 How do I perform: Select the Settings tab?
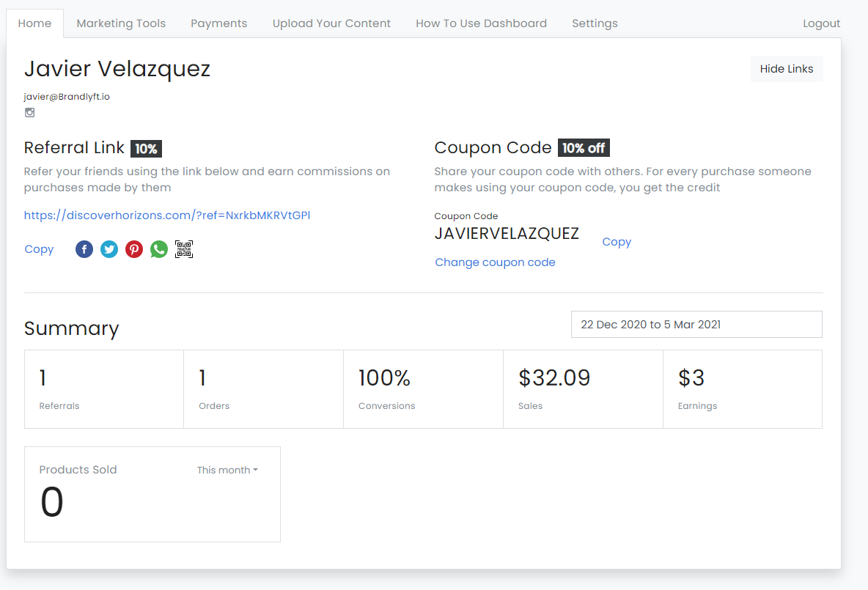(595, 23)
